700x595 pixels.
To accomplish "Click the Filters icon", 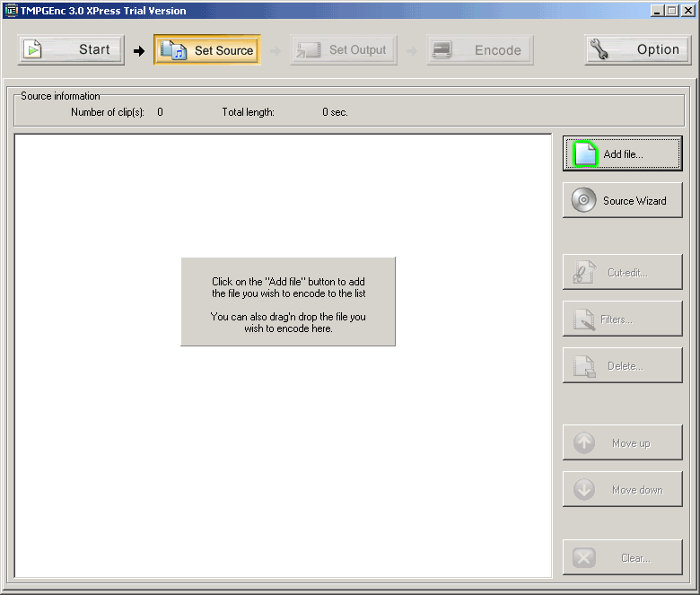I will (x=584, y=319).
